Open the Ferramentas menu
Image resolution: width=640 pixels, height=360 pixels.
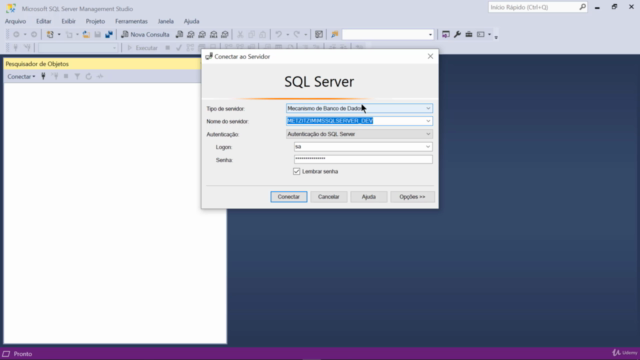coord(131,21)
